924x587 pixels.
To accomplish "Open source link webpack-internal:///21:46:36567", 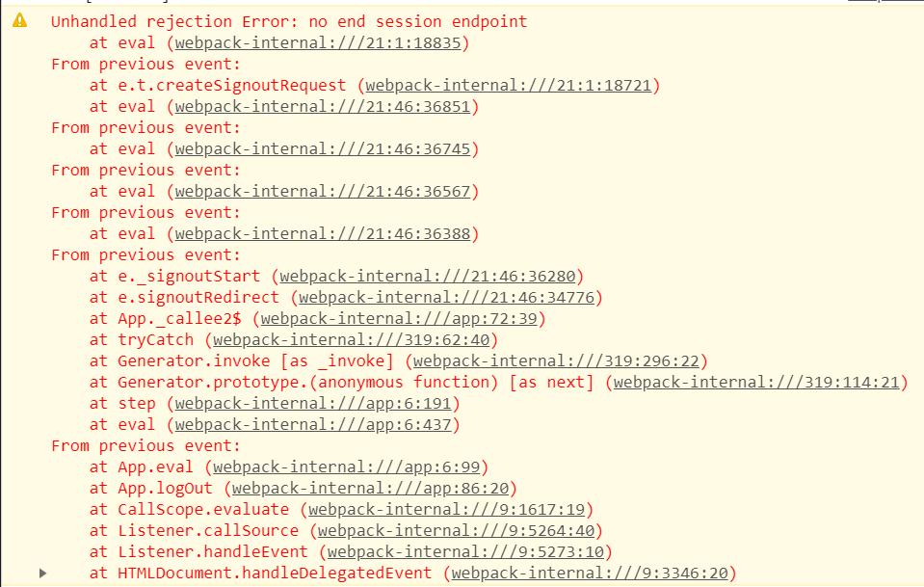I will pyautogui.click(x=323, y=192).
